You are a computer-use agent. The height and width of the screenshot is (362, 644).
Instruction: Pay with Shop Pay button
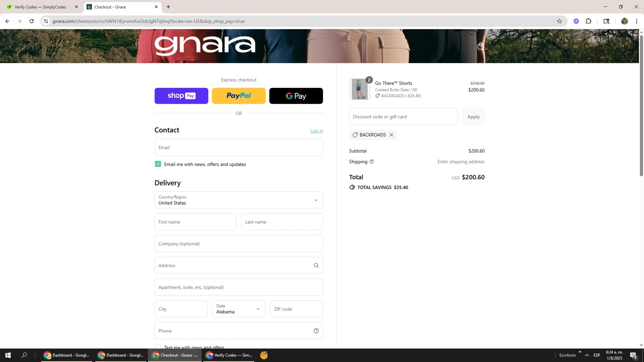pyautogui.click(x=181, y=96)
